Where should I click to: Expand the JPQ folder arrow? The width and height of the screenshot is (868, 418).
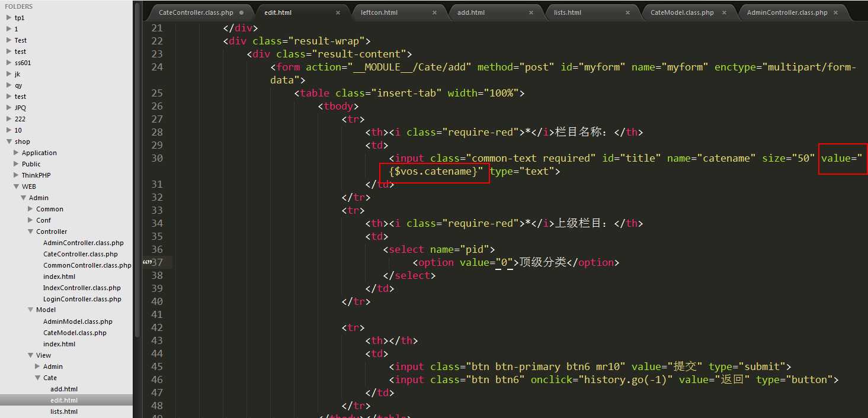pos(9,108)
